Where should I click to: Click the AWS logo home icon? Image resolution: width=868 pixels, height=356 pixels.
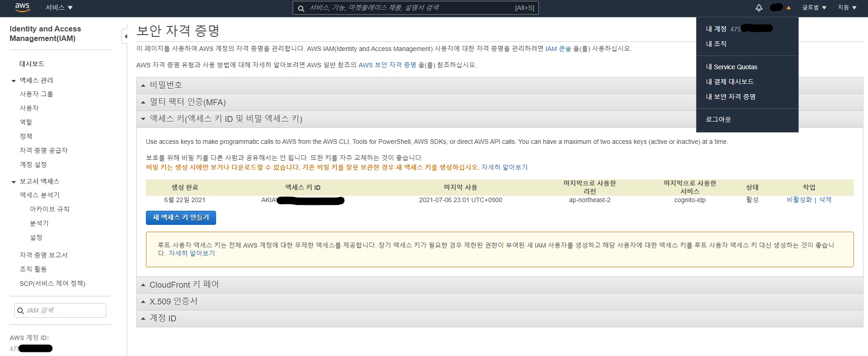[x=22, y=7]
